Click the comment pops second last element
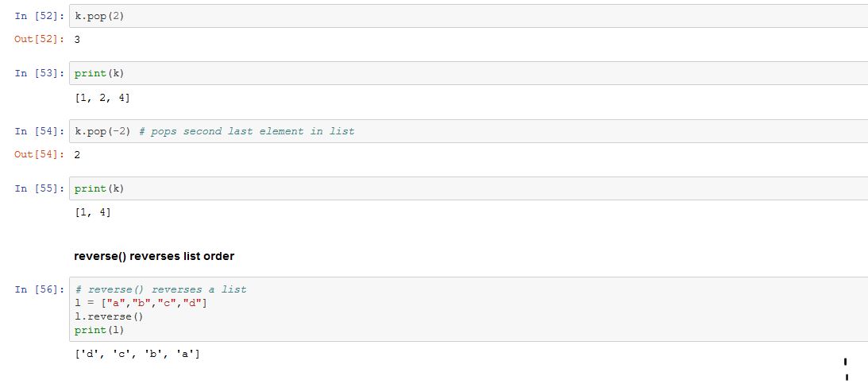 click(x=246, y=131)
